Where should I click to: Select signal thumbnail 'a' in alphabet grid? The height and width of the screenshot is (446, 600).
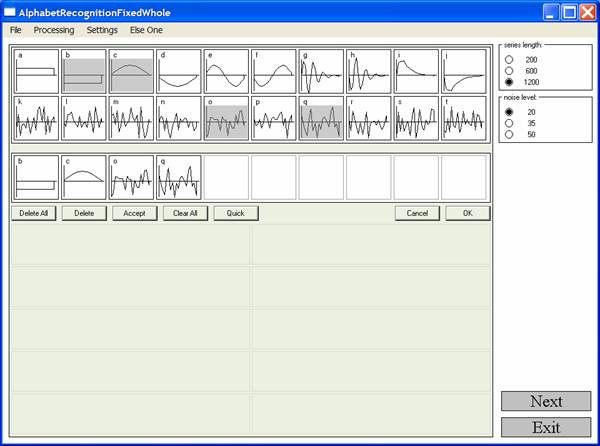(36, 72)
